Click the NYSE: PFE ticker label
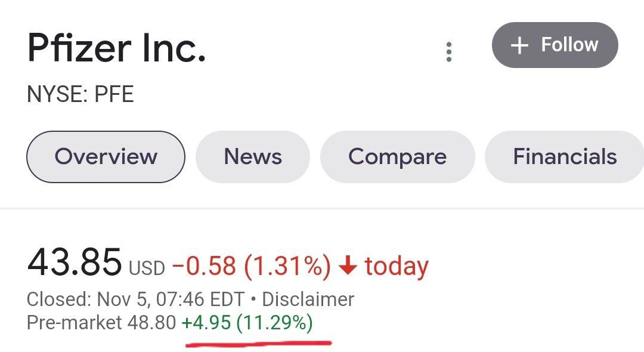644x352 pixels. 80,94
